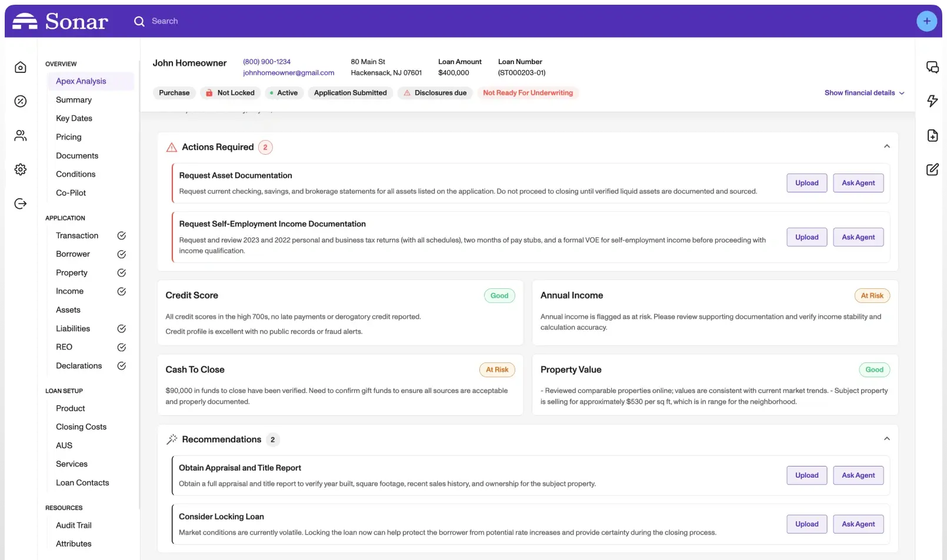
Task: Click the blue plus button in header
Action: tap(926, 21)
